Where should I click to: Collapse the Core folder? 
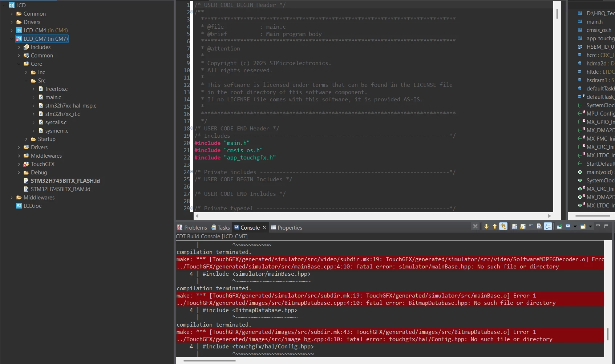(x=19, y=64)
